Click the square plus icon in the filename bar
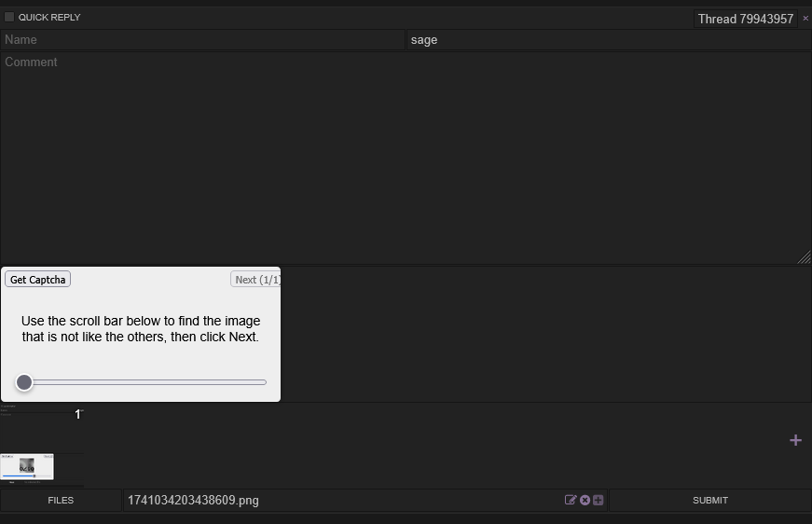812x524 pixels. click(599, 500)
